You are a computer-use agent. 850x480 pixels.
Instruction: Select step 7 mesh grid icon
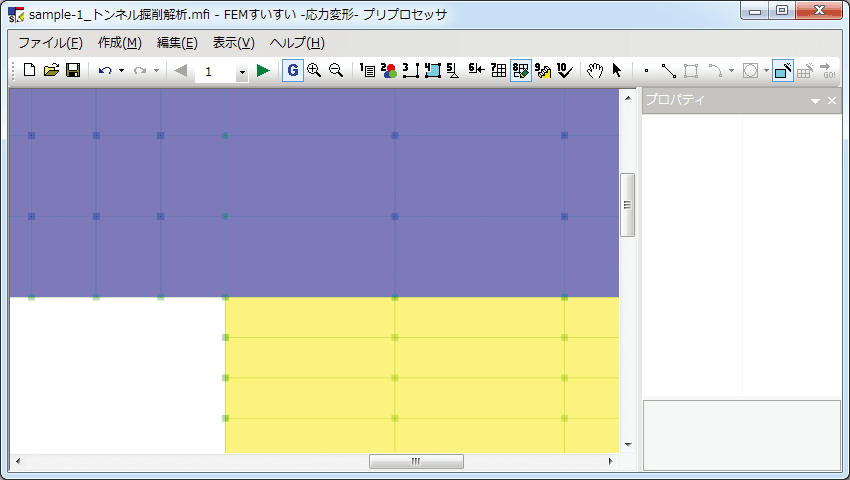tap(498, 71)
